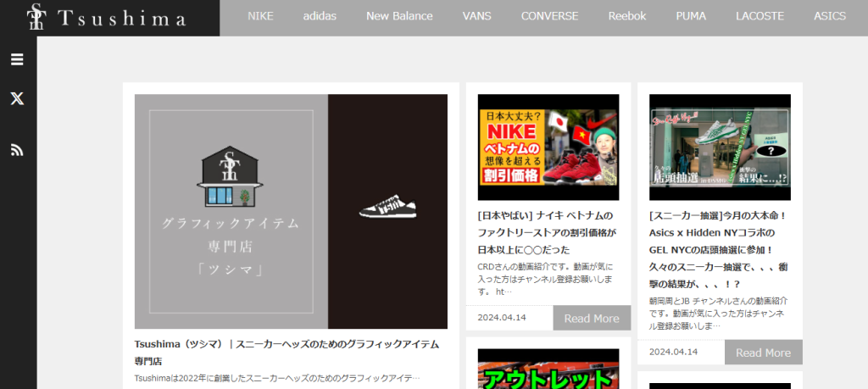Screen dimensions: 868x389
Task: Go to the New Balance category
Action: pos(399,16)
